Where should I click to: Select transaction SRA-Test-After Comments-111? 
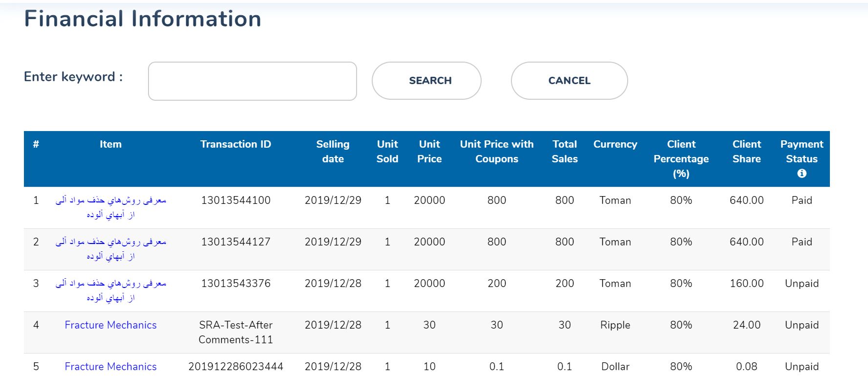click(x=236, y=333)
